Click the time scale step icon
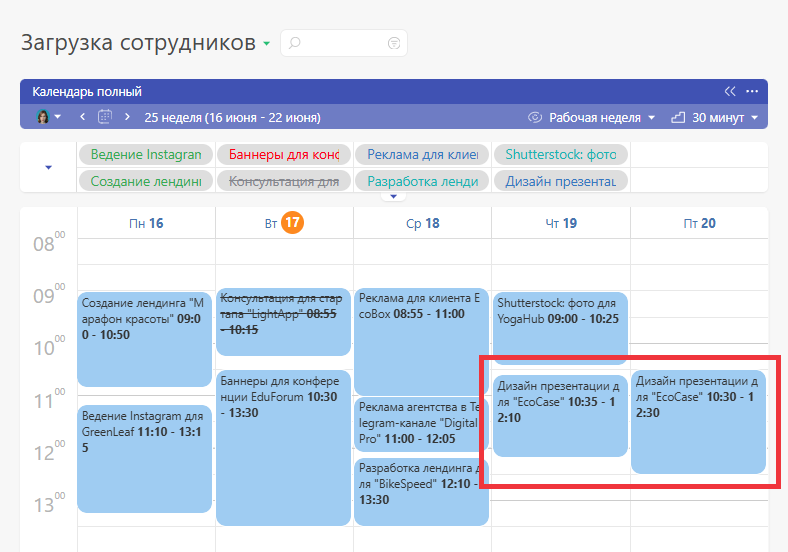The image size is (788, 552). click(678, 117)
